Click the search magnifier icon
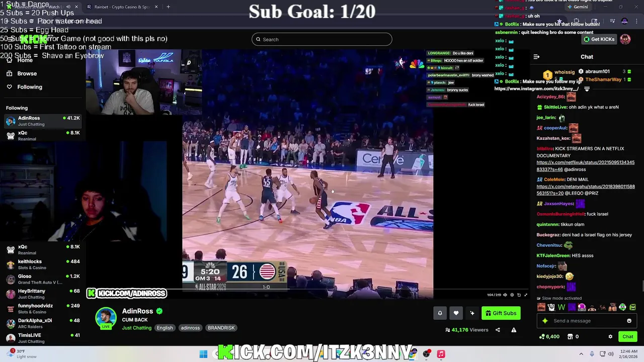Viewport: 644px width, 362px height. pyautogui.click(x=259, y=39)
